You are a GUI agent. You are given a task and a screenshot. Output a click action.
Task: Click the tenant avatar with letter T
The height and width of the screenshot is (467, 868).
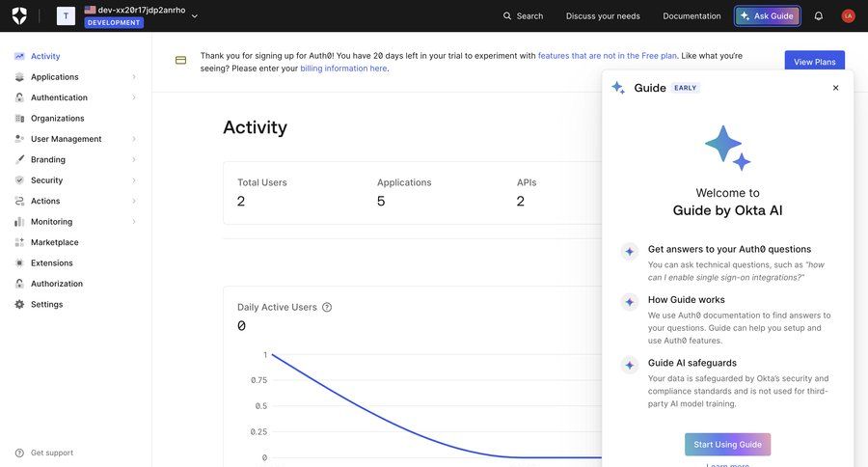[x=66, y=15]
